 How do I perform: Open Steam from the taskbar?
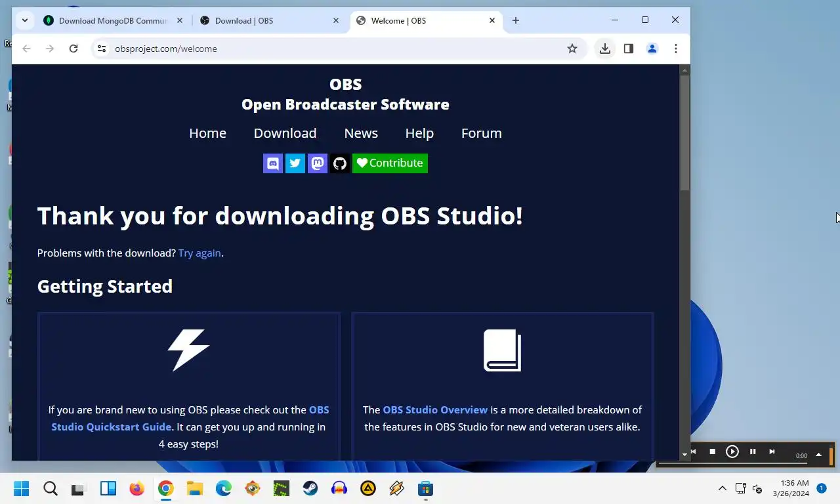[x=310, y=488]
